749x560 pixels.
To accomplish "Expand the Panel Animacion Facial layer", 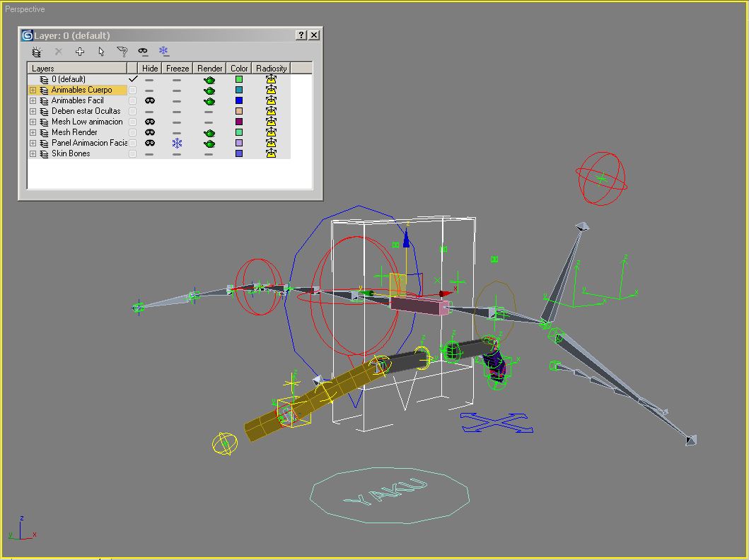I will pos(33,143).
